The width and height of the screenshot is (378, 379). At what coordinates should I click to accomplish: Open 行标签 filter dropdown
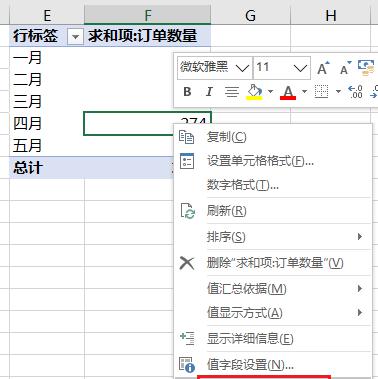(x=75, y=36)
